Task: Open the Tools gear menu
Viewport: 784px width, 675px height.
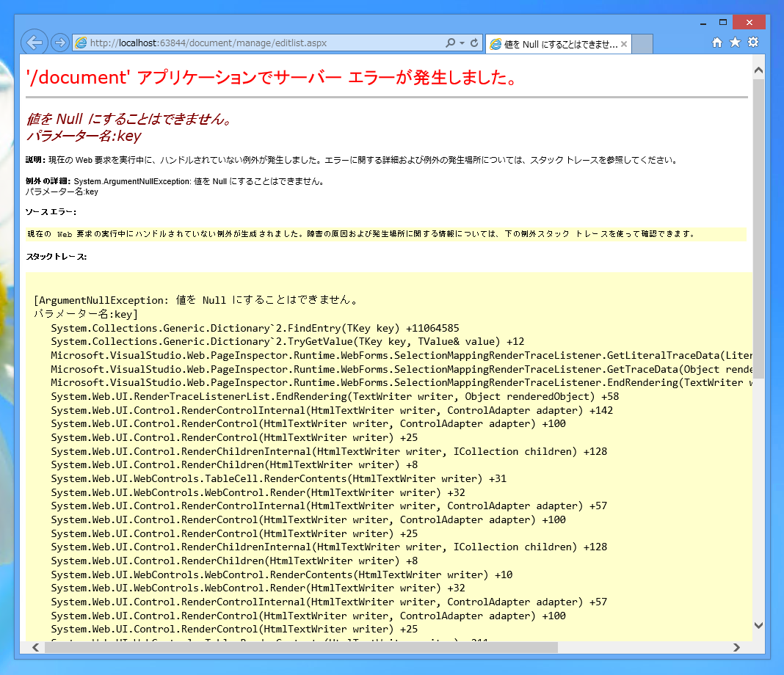Action: coord(753,43)
